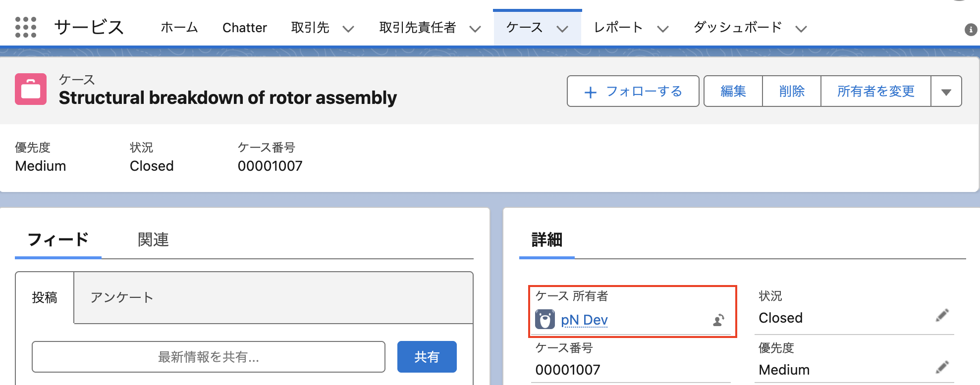Screen dimensions: 980x385
Task: Select the 詳細 tab
Action: pos(547,240)
